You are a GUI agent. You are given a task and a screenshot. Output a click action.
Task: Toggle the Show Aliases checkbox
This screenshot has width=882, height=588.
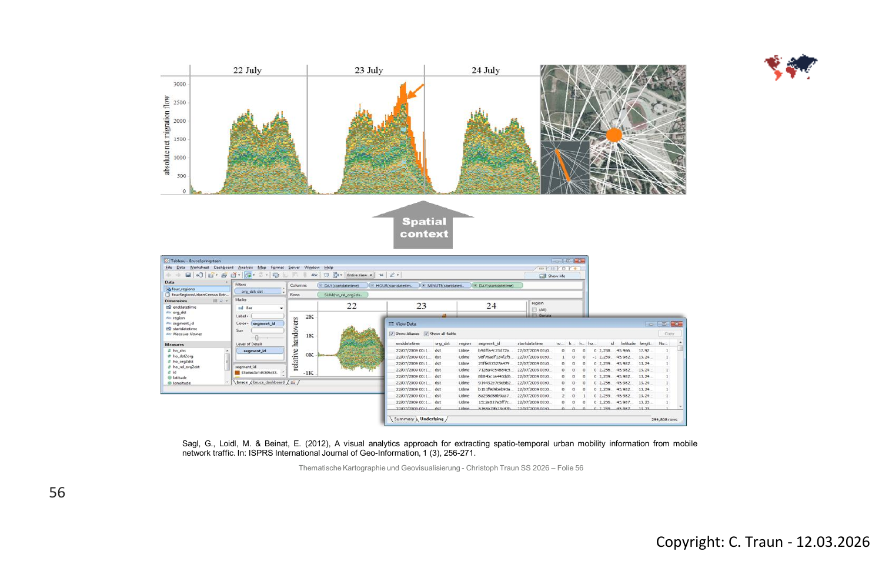tap(392, 334)
